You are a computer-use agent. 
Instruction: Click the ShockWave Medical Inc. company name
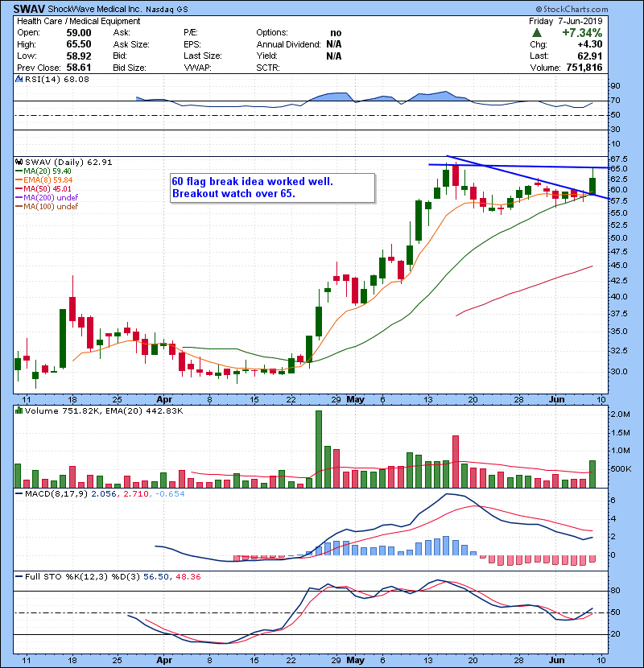point(95,9)
